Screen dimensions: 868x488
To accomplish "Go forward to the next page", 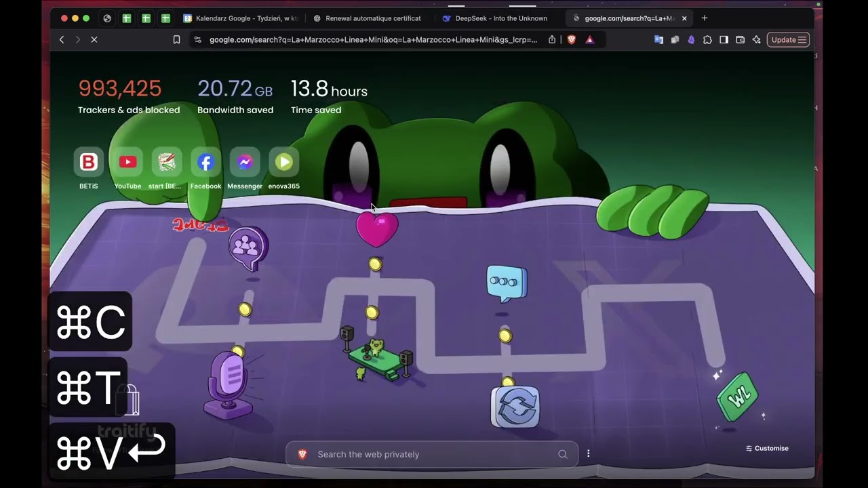I will click(x=77, y=40).
